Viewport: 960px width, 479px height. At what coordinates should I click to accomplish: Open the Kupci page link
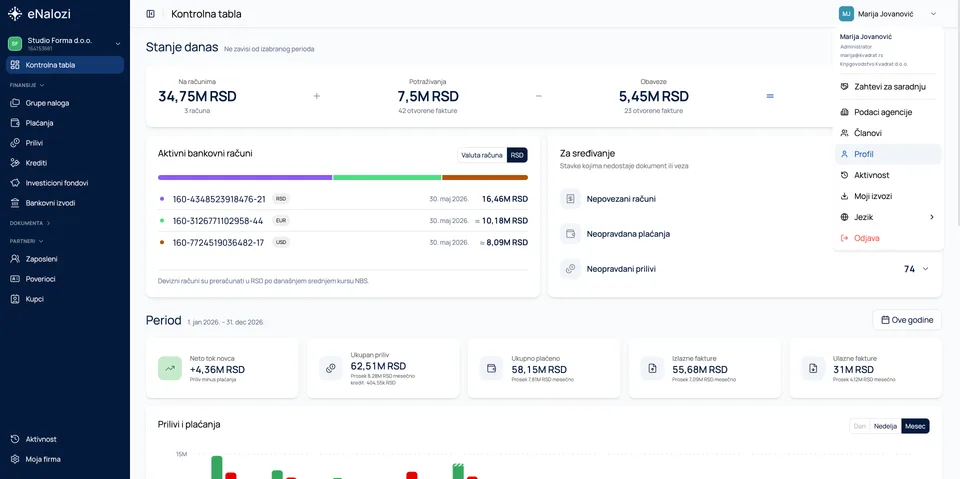point(65,299)
